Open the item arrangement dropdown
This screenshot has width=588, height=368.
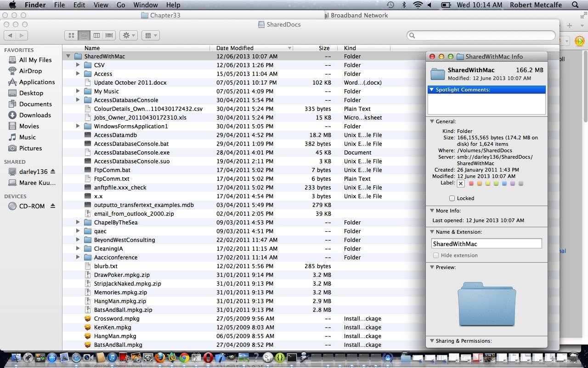tap(150, 35)
